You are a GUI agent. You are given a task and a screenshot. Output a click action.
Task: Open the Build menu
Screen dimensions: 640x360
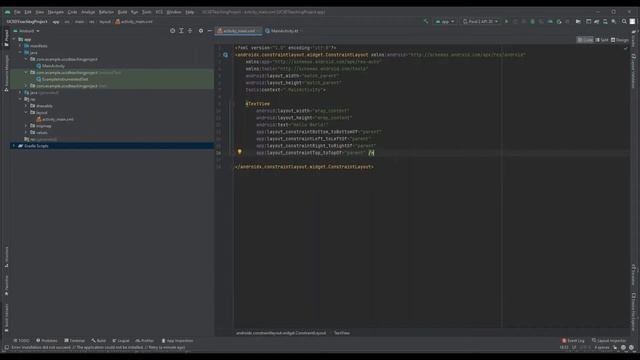(x=122, y=12)
